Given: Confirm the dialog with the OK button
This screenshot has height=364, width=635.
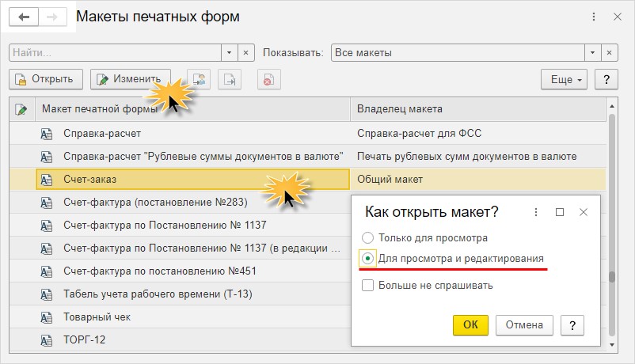Looking at the screenshot, I should pyautogui.click(x=470, y=325).
